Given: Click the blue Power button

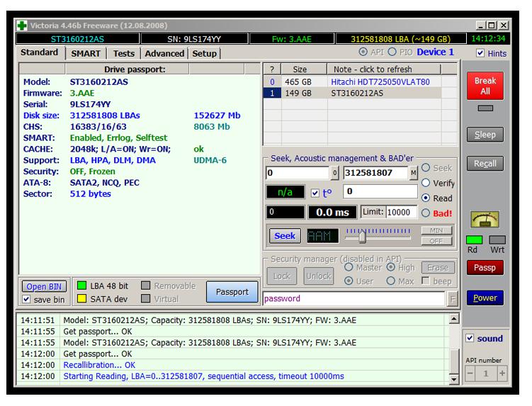Looking at the screenshot, I should coord(485,298).
